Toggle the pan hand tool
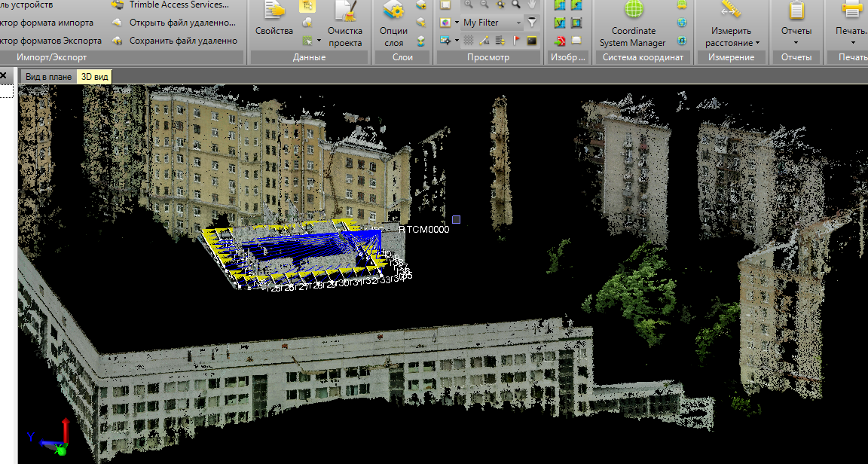 tap(532, 5)
